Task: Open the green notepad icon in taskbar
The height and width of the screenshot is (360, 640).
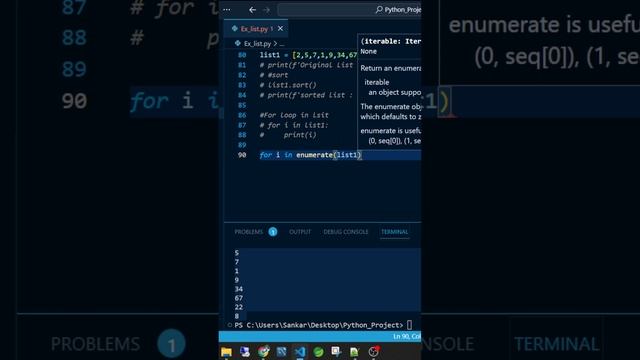Action: [354, 351]
